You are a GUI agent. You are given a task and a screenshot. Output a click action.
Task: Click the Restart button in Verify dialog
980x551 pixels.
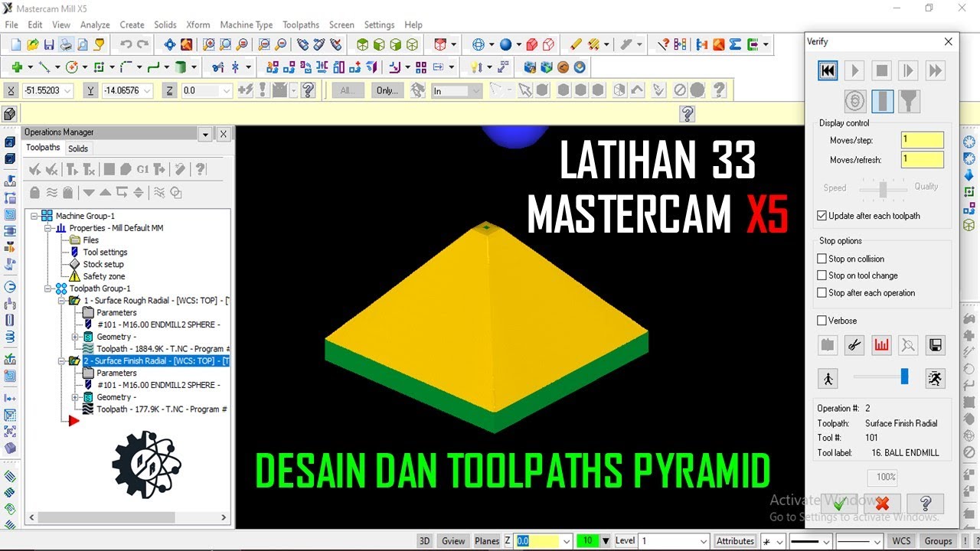828,70
